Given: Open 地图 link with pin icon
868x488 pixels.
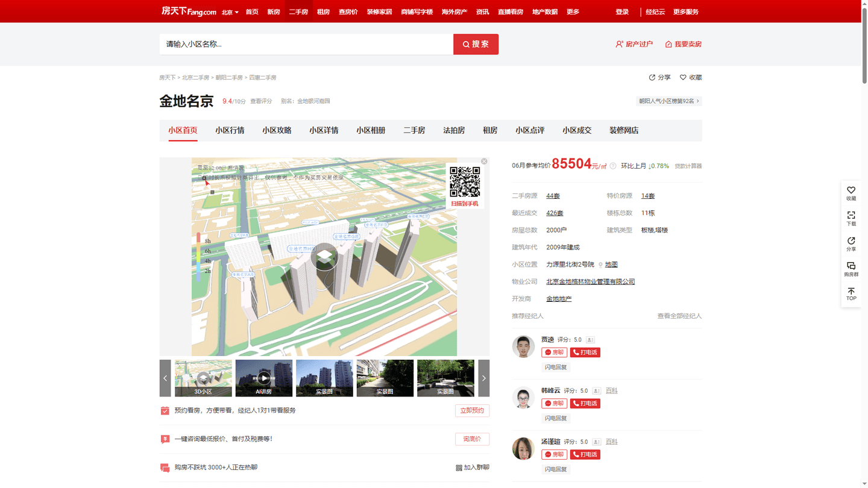Looking at the screenshot, I should pos(608,264).
